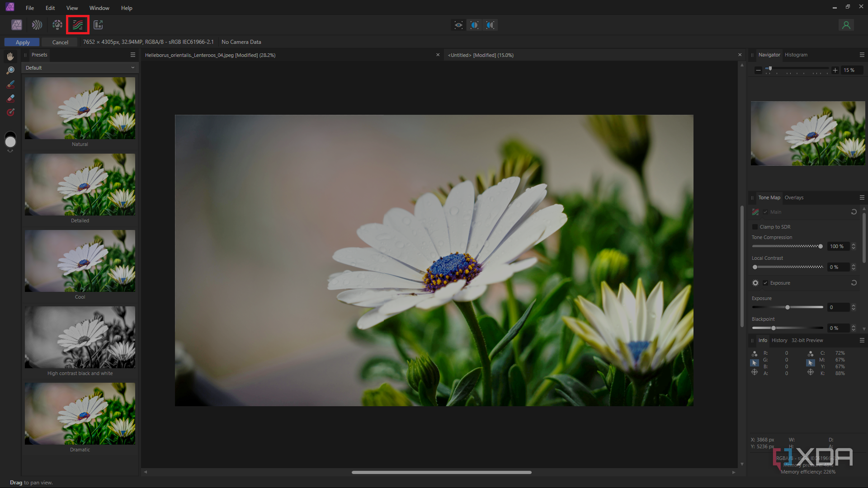
Task: Enable split view compare mode
Action: [474, 25]
